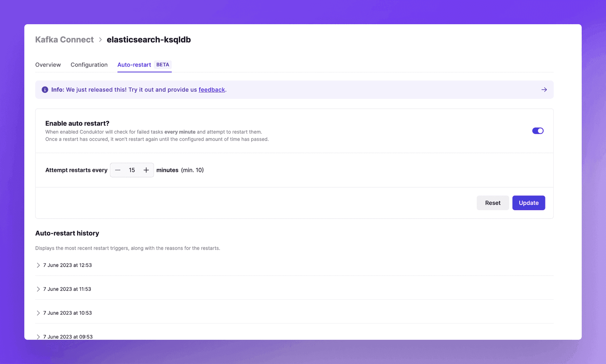Select the Auto-restart tab
Image resolution: width=606 pixels, height=364 pixels.
(134, 65)
